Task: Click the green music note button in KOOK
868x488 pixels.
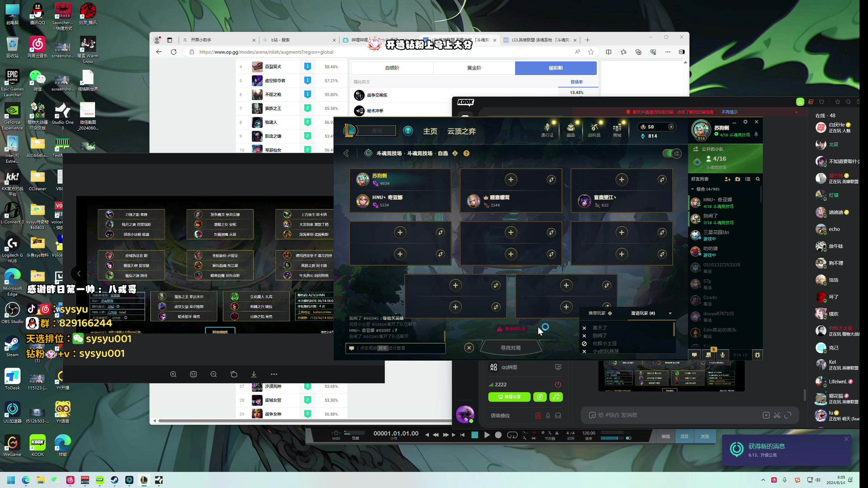Action: (x=556, y=397)
